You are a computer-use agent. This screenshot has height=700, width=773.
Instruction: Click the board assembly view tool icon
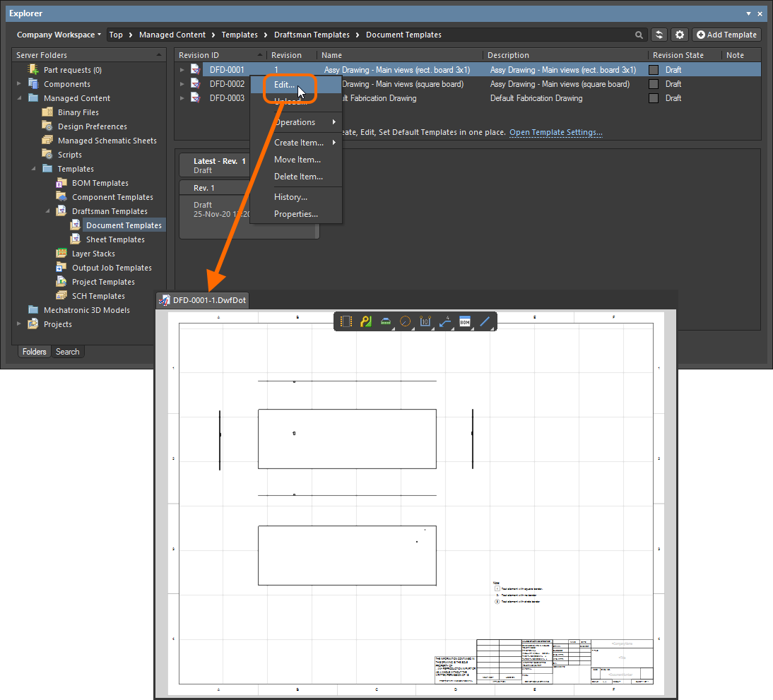click(x=346, y=321)
